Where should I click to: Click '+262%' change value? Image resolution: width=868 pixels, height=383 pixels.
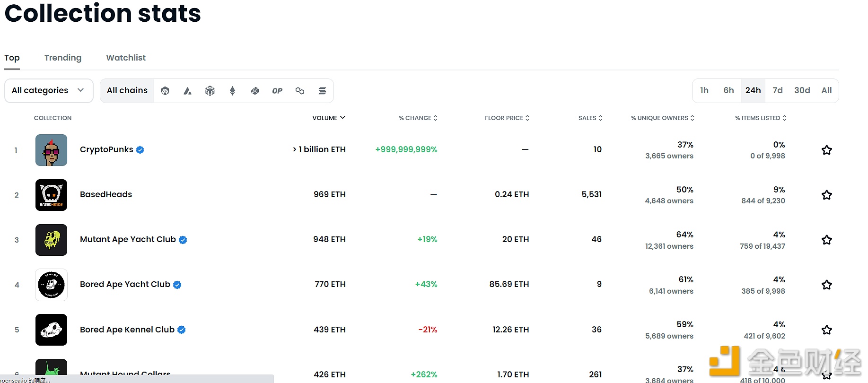click(424, 374)
